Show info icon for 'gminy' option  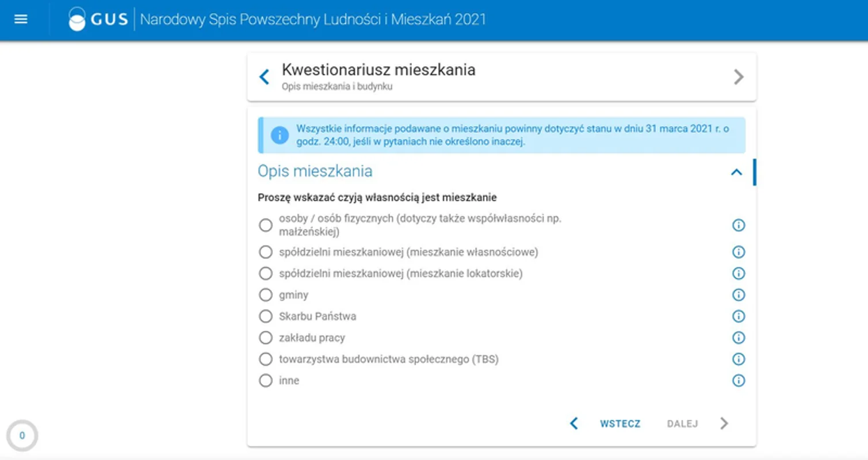pos(738,295)
